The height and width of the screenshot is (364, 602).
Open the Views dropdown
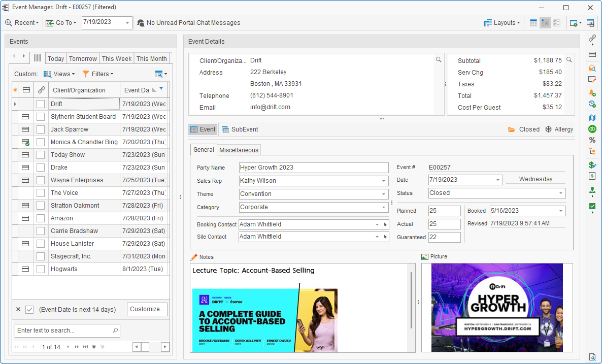(59, 74)
